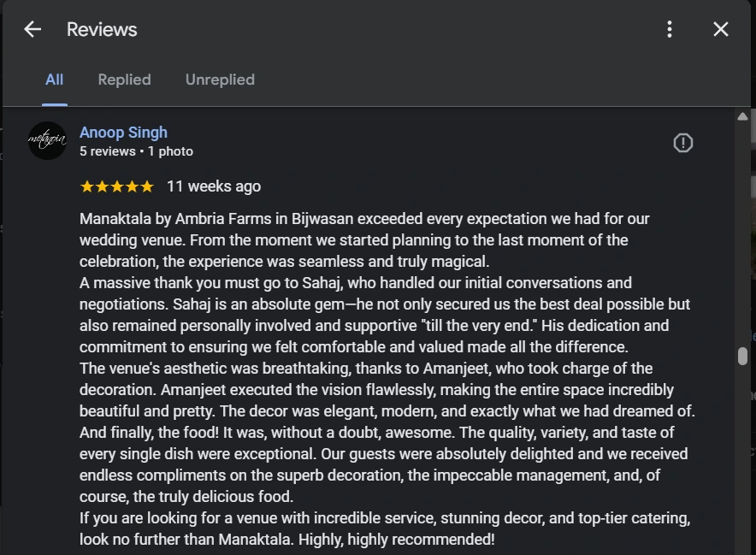Click the Reviews panel heading

(102, 29)
